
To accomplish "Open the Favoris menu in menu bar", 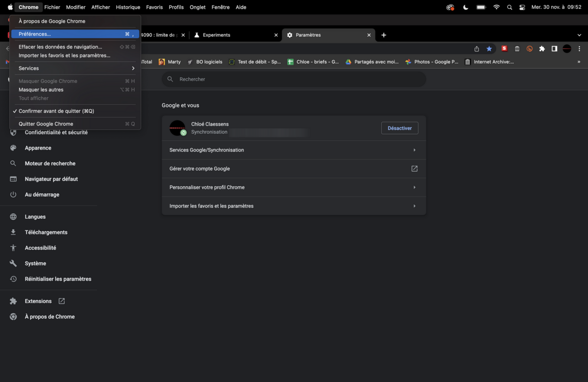I will pos(154,7).
